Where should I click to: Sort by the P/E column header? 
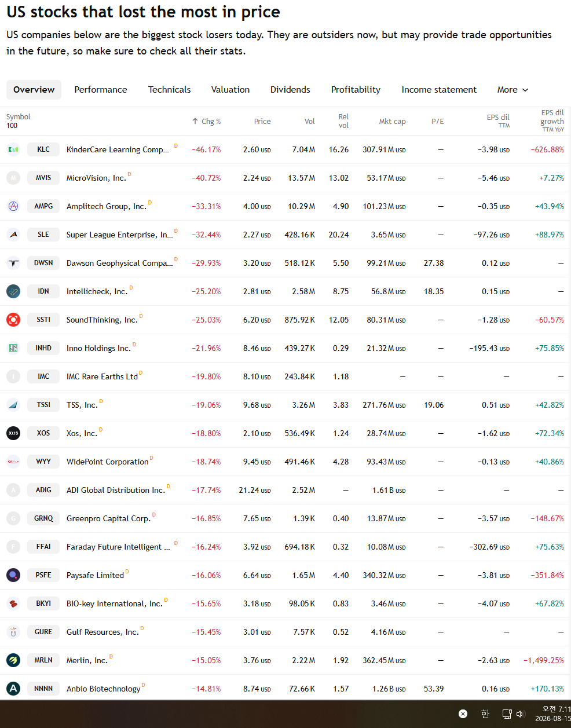click(438, 122)
